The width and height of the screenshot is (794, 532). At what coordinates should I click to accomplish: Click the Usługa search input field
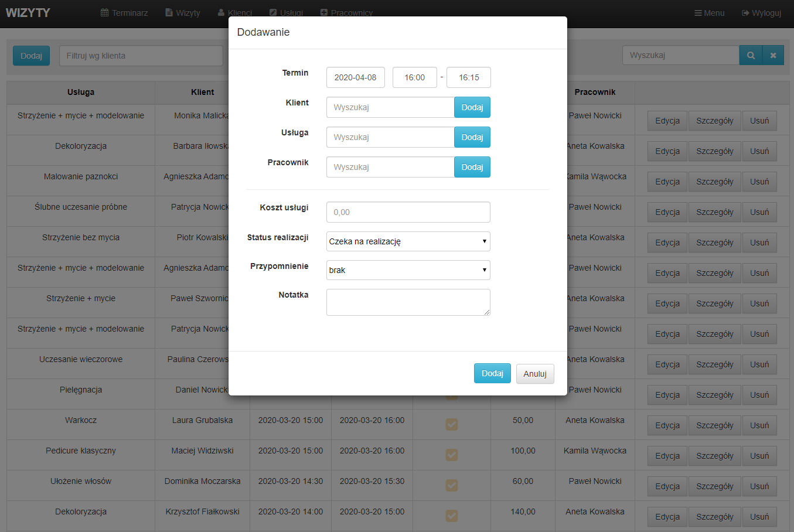click(x=390, y=137)
